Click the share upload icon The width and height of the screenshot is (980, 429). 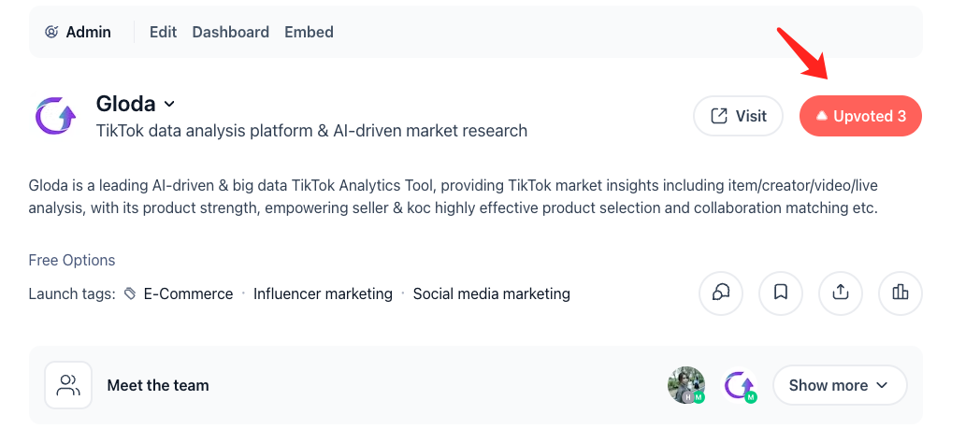pyautogui.click(x=841, y=293)
